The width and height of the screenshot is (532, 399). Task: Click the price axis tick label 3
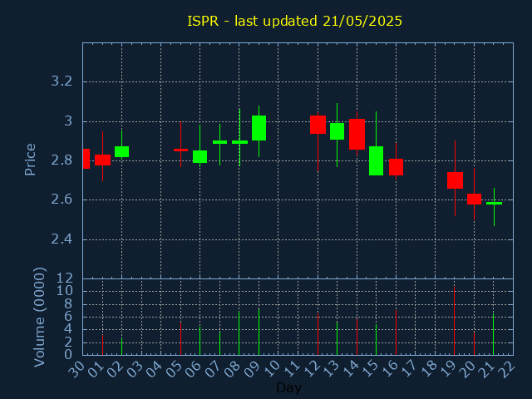(68, 121)
